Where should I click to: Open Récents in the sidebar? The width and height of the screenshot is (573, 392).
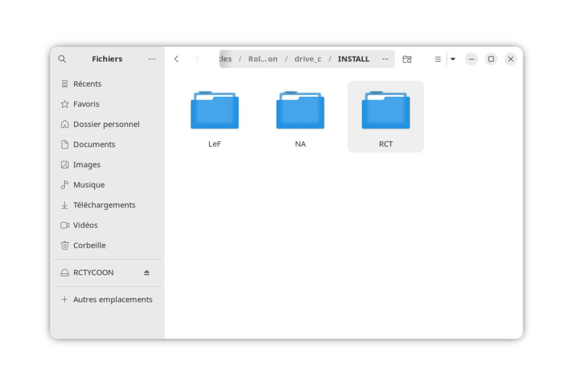[87, 84]
